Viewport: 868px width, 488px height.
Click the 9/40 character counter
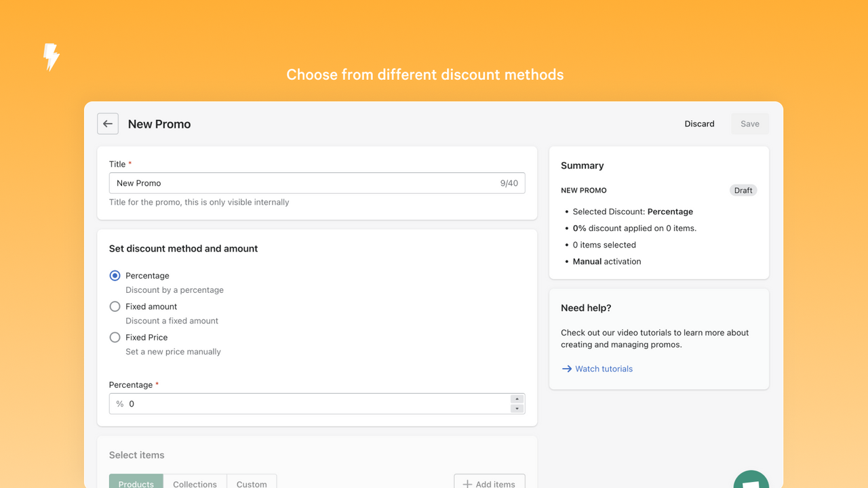coord(509,183)
